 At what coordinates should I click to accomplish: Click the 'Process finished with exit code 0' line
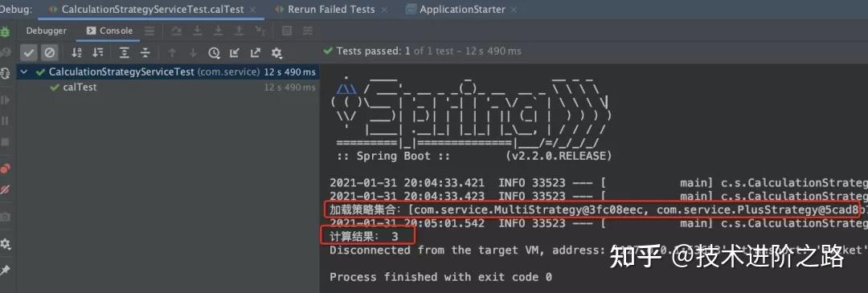pyautogui.click(x=440, y=277)
